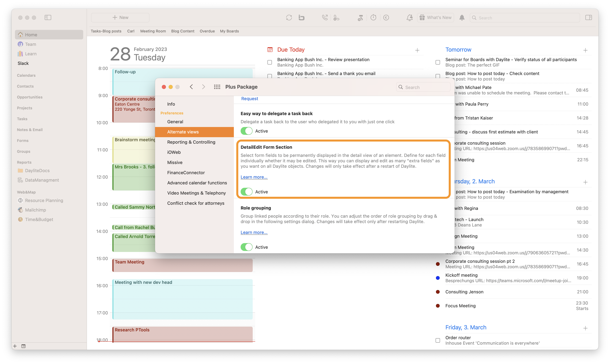Expand Notes & Email section
The image size is (610, 364).
click(30, 130)
